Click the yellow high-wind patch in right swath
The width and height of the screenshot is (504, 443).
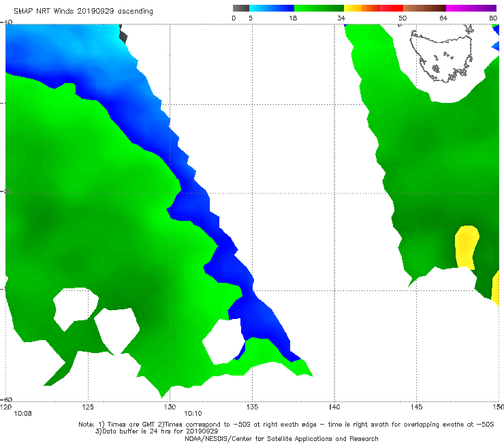pos(467,247)
